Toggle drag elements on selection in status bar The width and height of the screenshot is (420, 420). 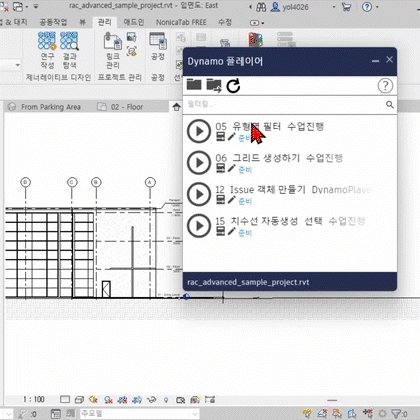click(368, 414)
